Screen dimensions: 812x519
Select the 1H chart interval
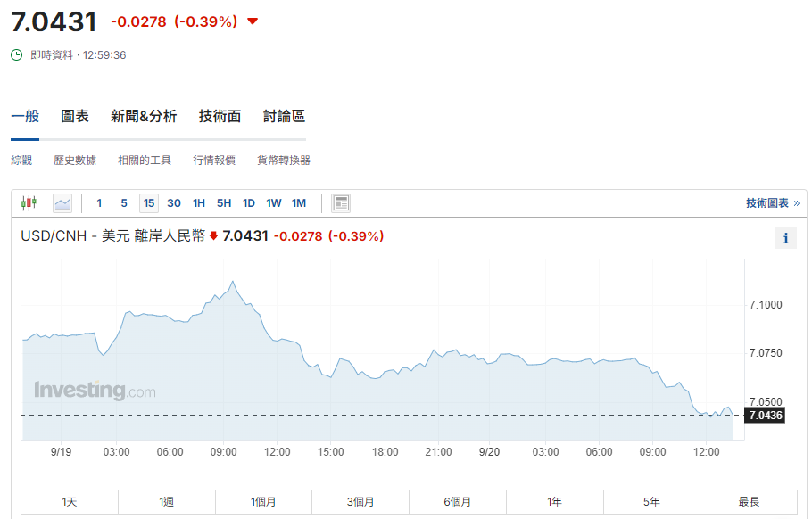pos(199,203)
